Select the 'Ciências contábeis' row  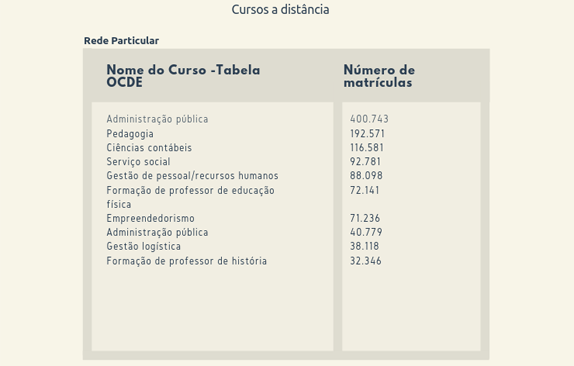[149, 147]
